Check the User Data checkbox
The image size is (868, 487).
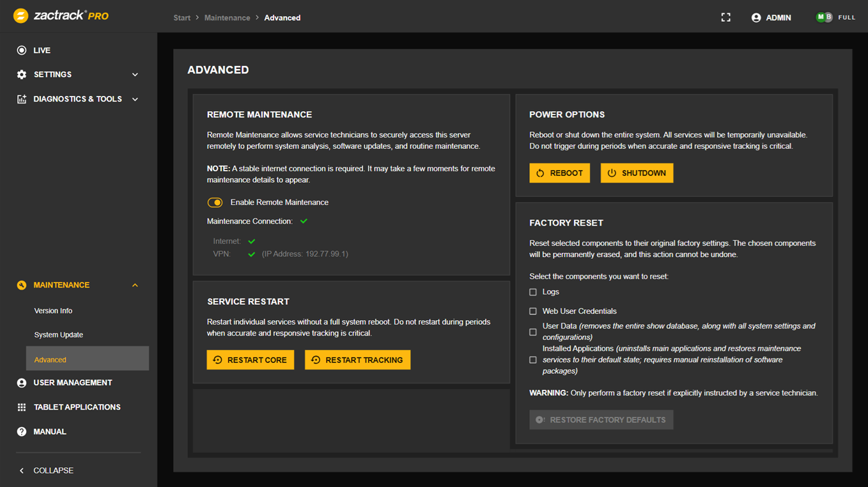click(533, 332)
